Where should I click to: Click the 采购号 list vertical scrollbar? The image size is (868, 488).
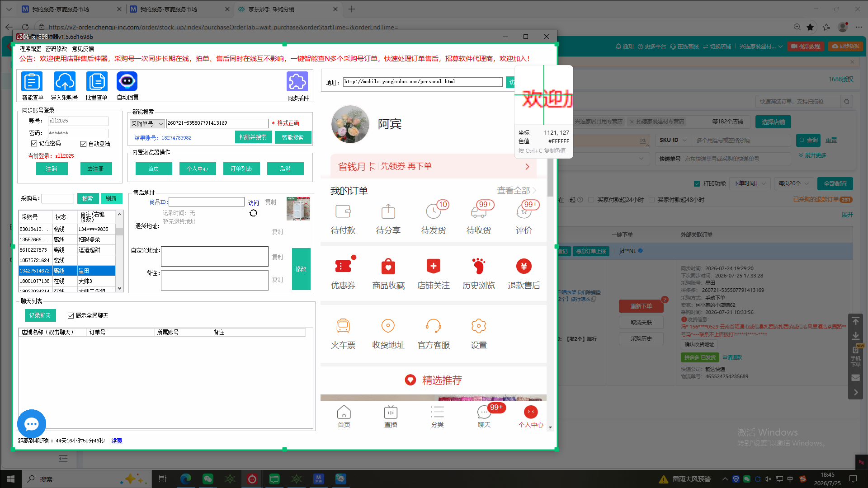(x=120, y=251)
